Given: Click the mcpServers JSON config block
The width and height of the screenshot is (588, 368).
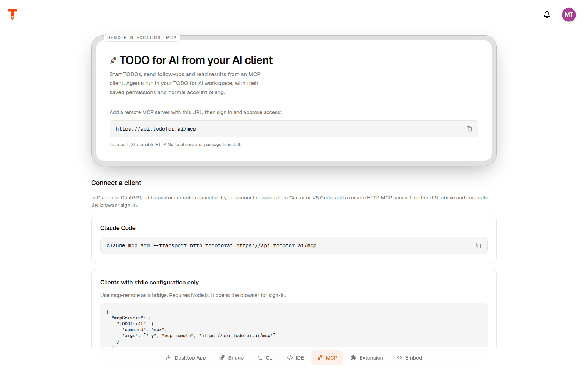Looking at the screenshot, I should coord(294,325).
